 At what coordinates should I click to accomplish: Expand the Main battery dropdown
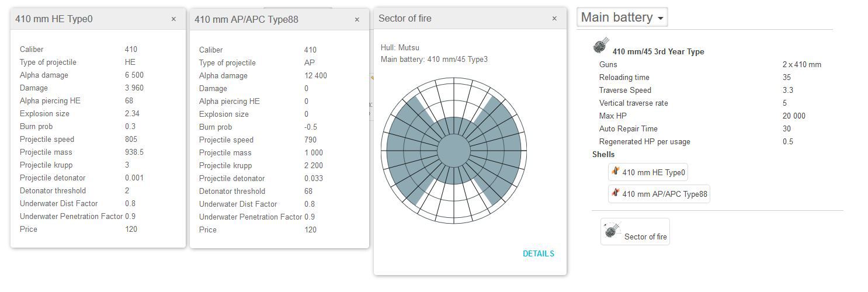point(622,18)
